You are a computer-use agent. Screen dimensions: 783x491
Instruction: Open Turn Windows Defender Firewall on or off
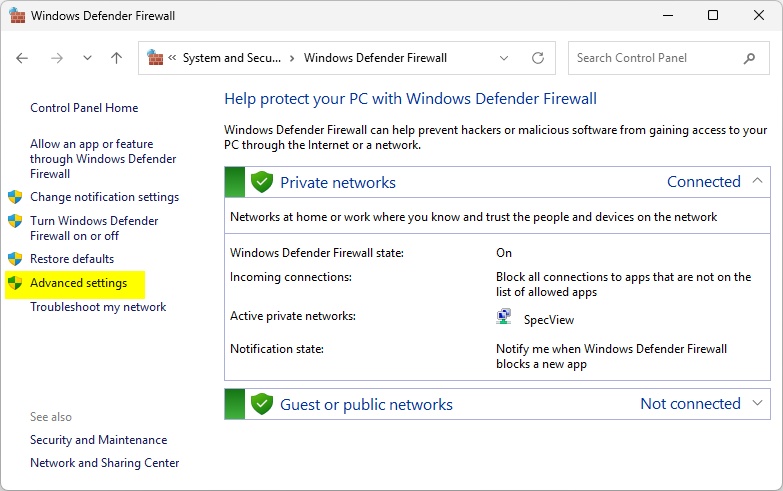click(93, 228)
